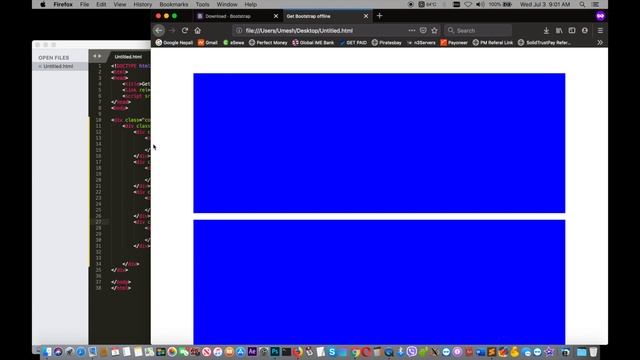This screenshot has width=640, height=360.
Task: Open the eSewa bookmark
Action: [233, 42]
